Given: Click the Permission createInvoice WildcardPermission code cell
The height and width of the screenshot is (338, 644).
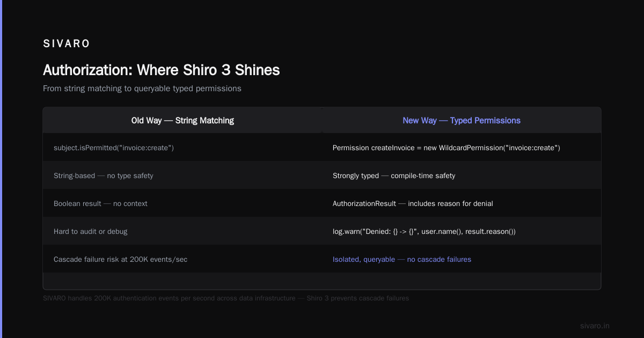Looking at the screenshot, I should (x=447, y=148).
